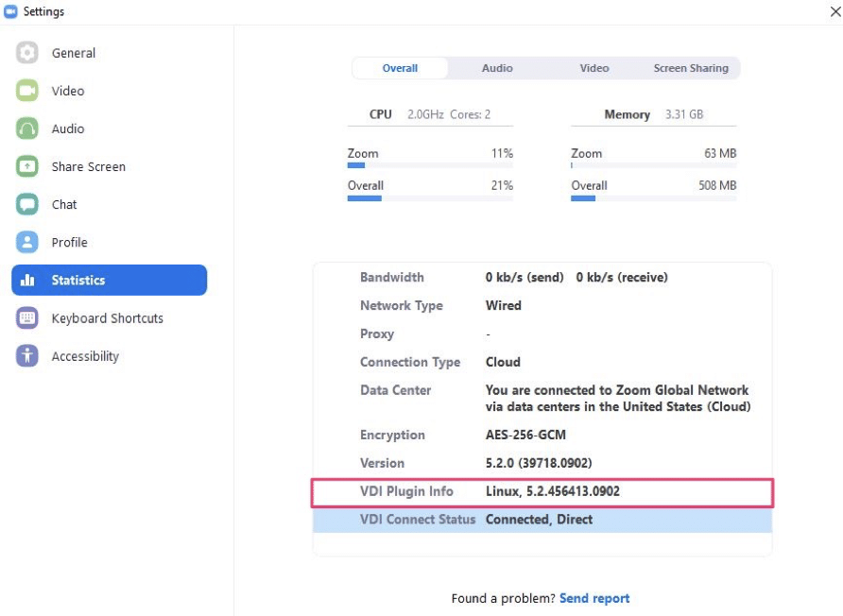Click the "AES-256-GCM" encryption value

(x=525, y=435)
